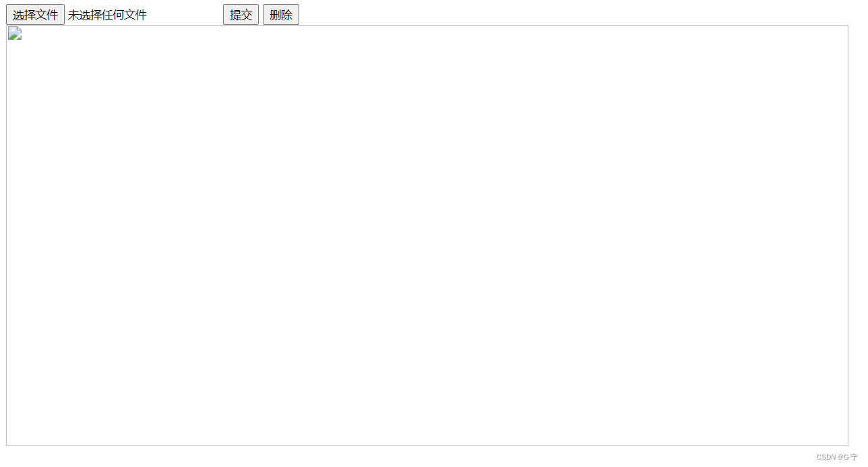The width and height of the screenshot is (868, 467).
Task: Click the 'no file chosen' label beside 选择文件
Action: click(107, 15)
